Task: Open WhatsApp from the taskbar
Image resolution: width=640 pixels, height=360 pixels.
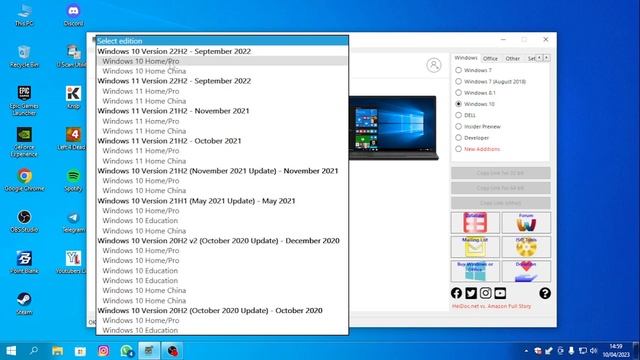Action: (x=127, y=351)
